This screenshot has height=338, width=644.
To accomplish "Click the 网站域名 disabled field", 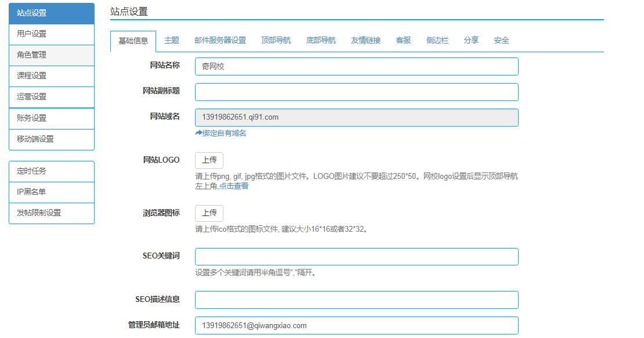I will [356, 117].
